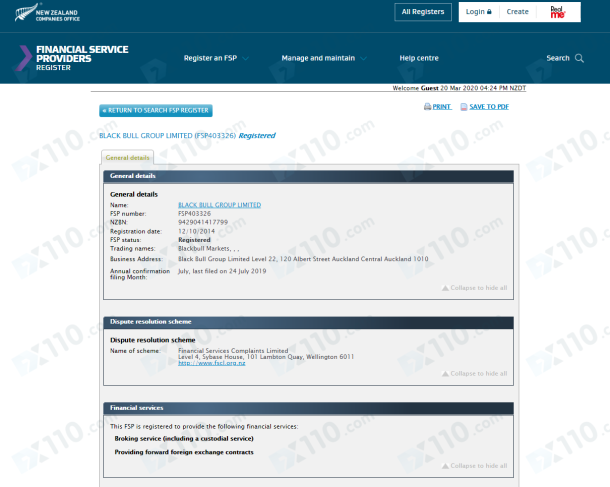The image size is (610, 487).
Task: Click the Search magnifier icon
Action: tap(579, 58)
